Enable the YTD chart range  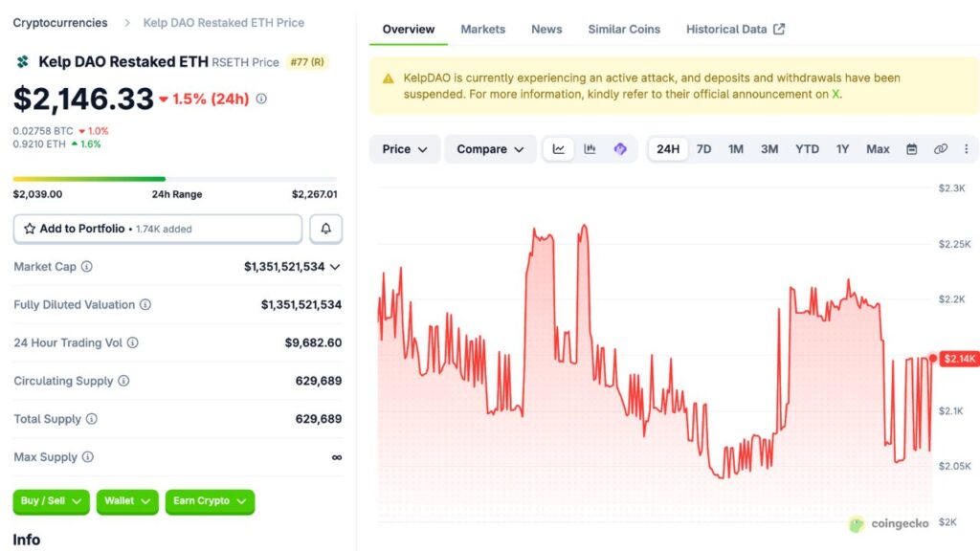point(807,148)
